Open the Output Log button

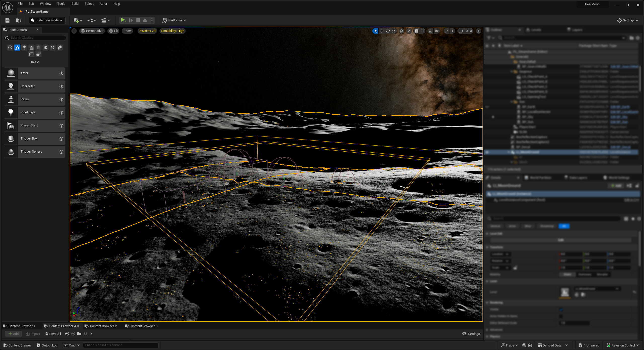pyautogui.click(x=47, y=345)
